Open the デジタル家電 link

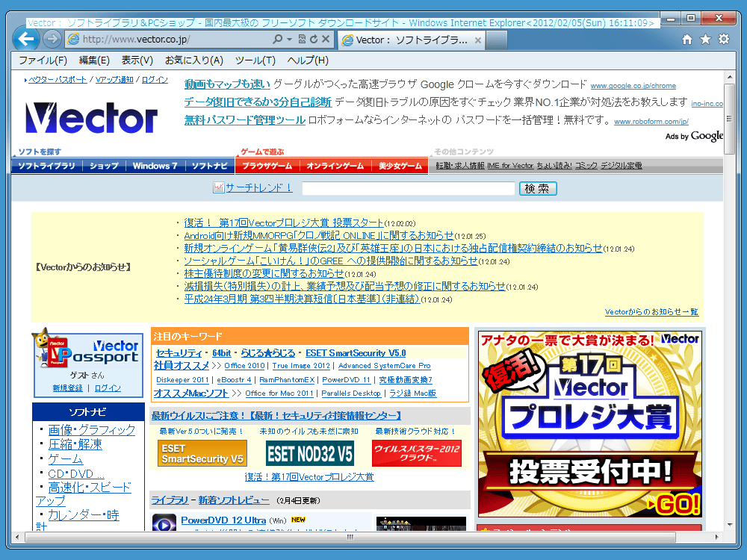point(622,166)
